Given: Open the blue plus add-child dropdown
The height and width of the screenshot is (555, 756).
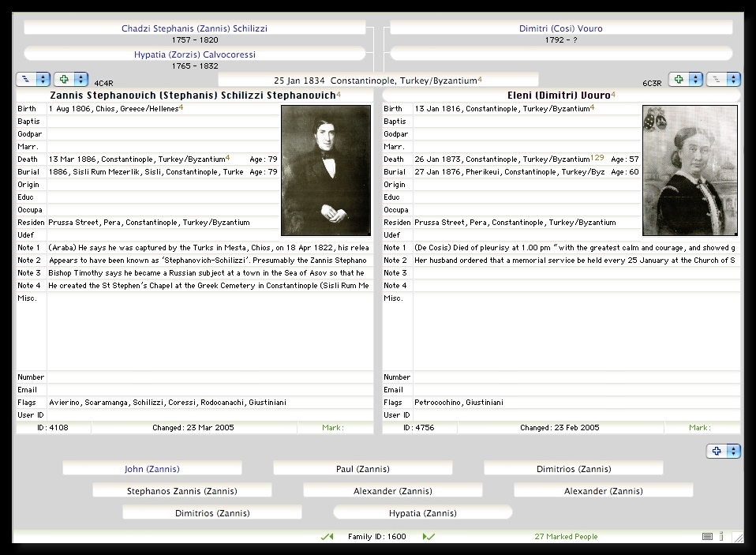Looking at the screenshot, I should (x=723, y=452).
